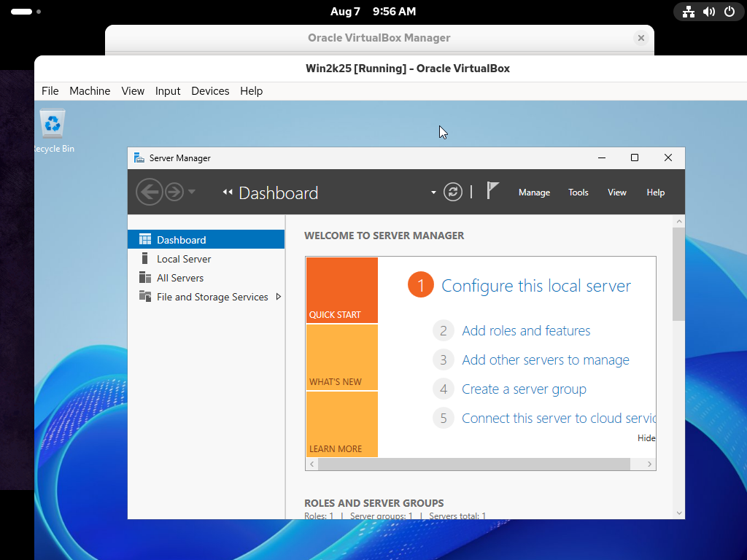Hide the welcome tile
The image size is (747, 560).
coord(646,438)
